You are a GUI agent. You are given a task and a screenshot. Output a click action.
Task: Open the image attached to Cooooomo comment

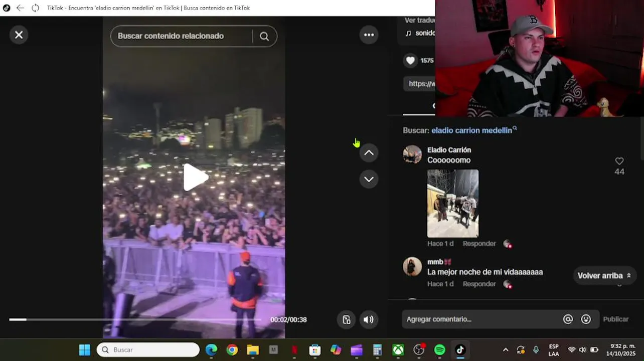click(453, 203)
